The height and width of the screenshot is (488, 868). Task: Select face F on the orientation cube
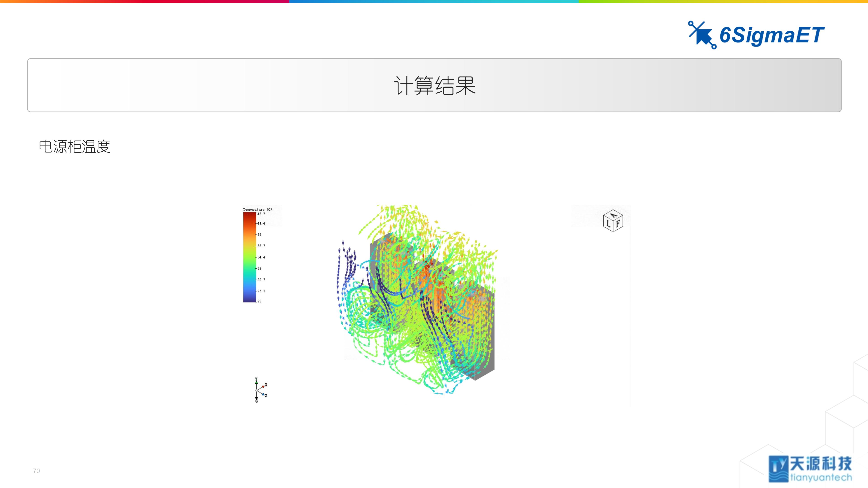click(x=618, y=224)
